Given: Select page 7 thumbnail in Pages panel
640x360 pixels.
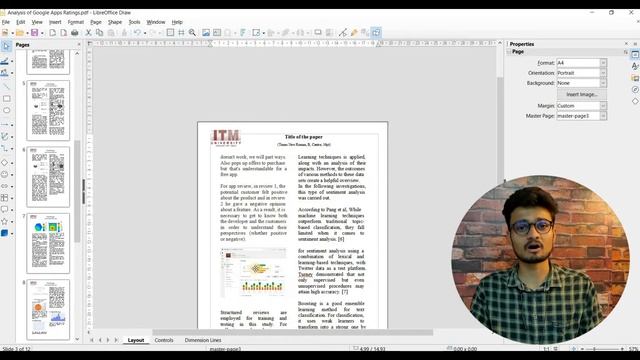Looking at the screenshot, I should (x=48, y=243).
